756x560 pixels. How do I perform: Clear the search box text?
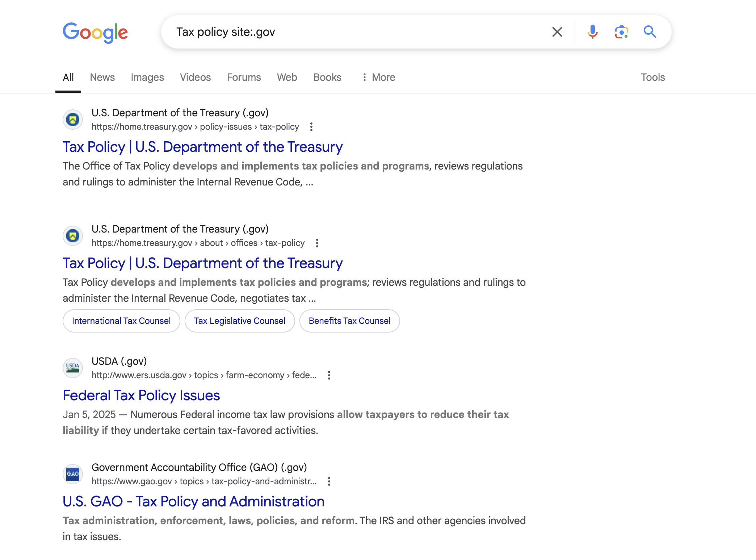click(x=557, y=32)
